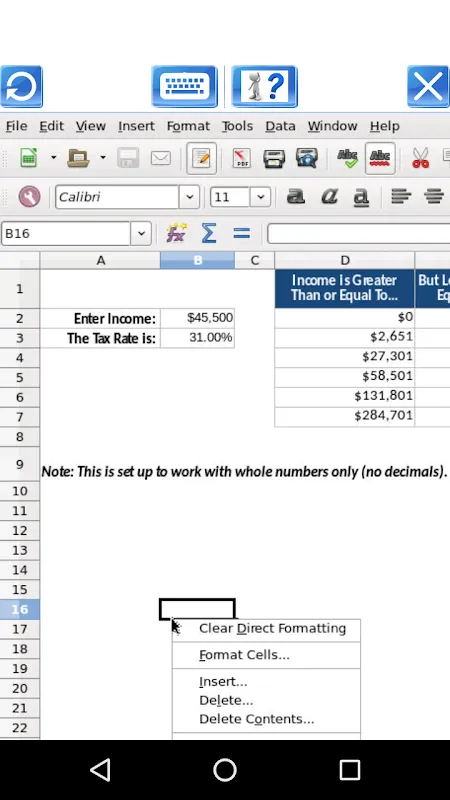Click the Cut scissors icon
Image resolution: width=450 pixels, height=800 pixels.
click(420, 158)
